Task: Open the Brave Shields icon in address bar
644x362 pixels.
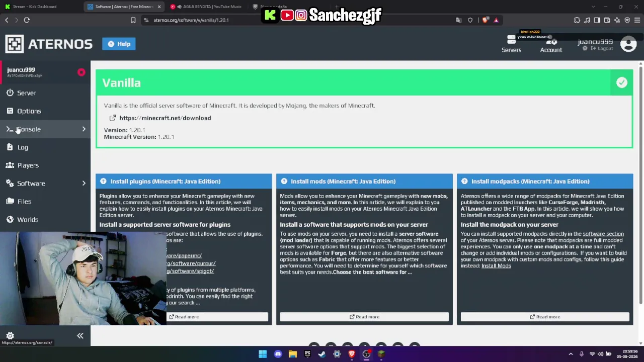Action: [x=486, y=20]
